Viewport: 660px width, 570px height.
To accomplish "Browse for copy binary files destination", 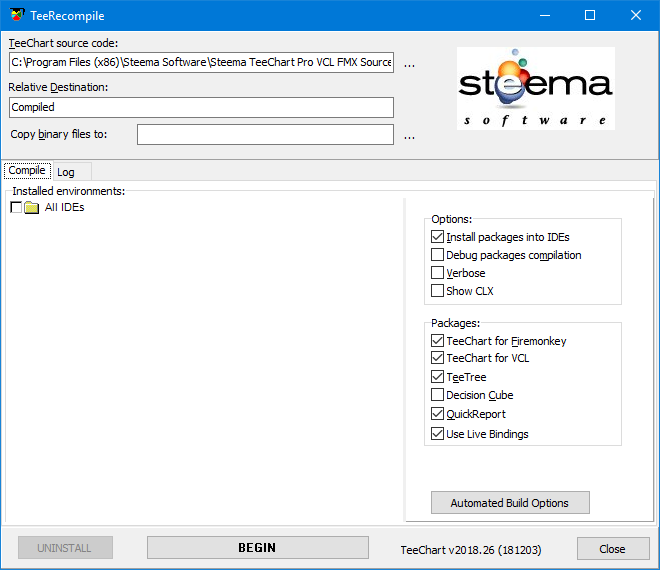I will 409,137.
